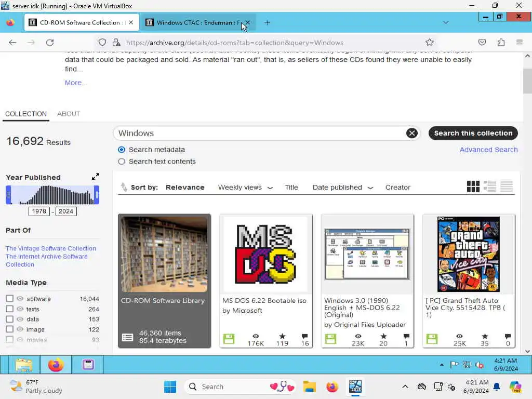Open the list all tabs chevron

pyautogui.click(x=445, y=22)
